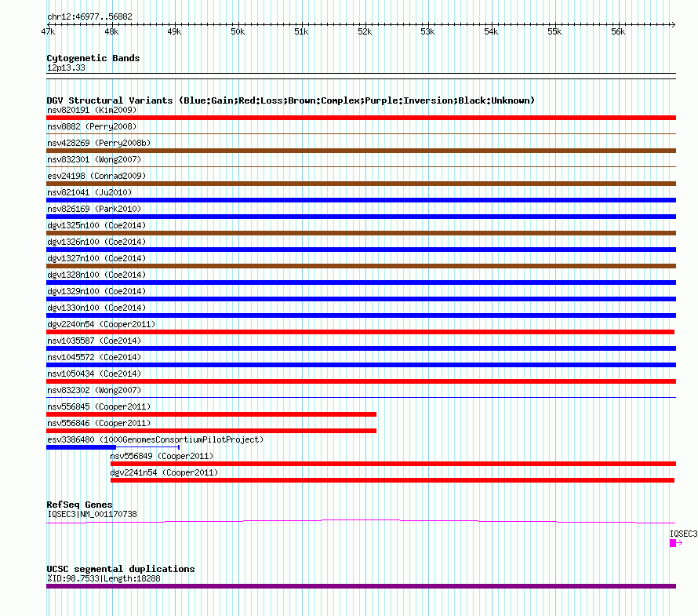Click the dgv1325n100 (Coe2014) label
This screenshot has height=616, width=698.
[96, 225]
